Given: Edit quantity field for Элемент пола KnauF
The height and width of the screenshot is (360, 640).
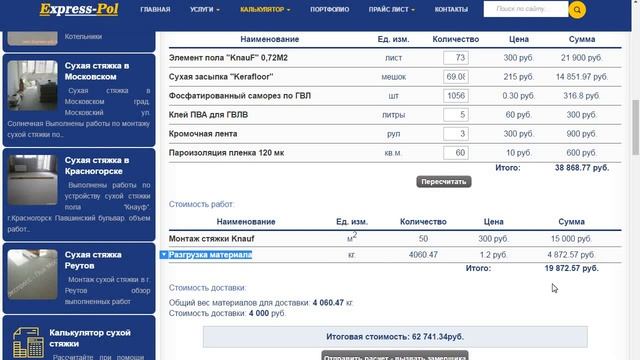Looking at the screenshot, I should [x=456, y=58].
